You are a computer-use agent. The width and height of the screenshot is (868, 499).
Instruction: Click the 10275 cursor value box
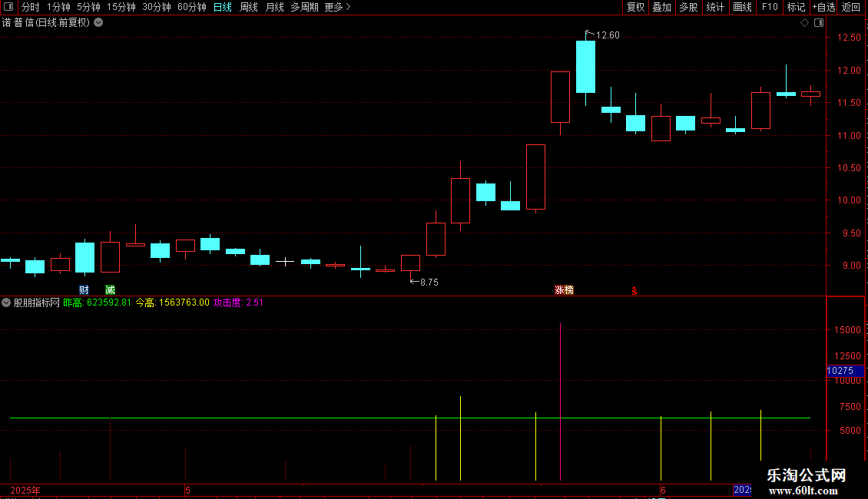[844, 371]
